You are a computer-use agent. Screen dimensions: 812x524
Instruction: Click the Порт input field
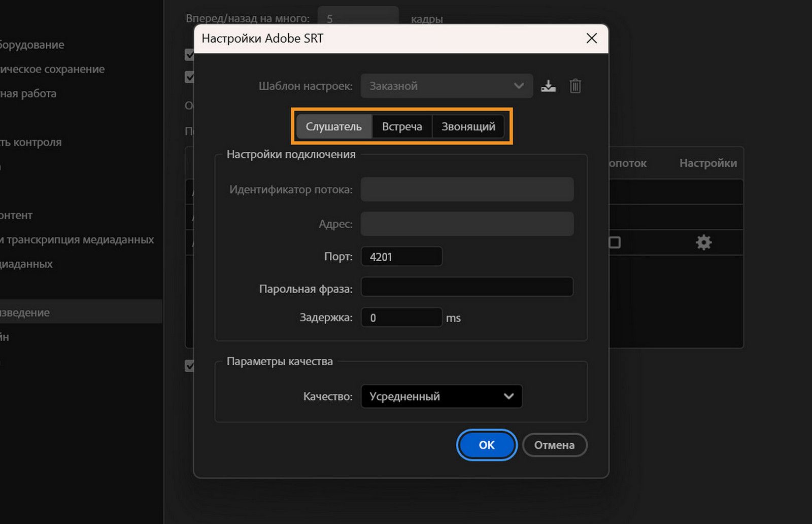tap(401, 257)
